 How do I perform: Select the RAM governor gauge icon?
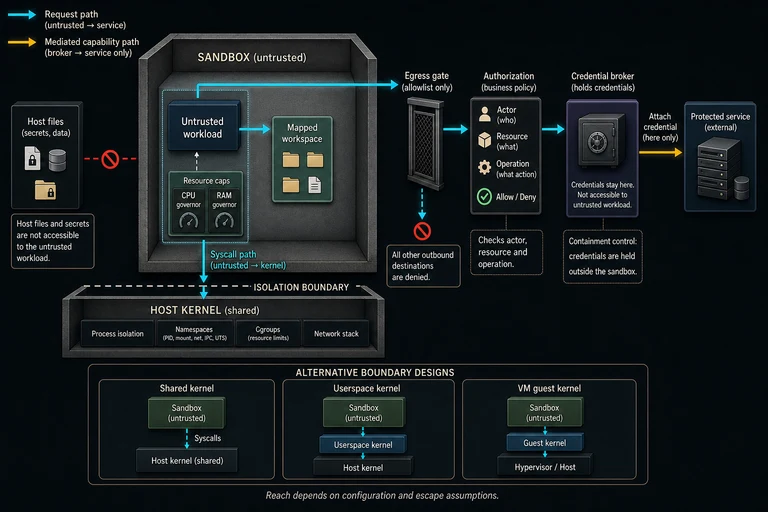224,221
